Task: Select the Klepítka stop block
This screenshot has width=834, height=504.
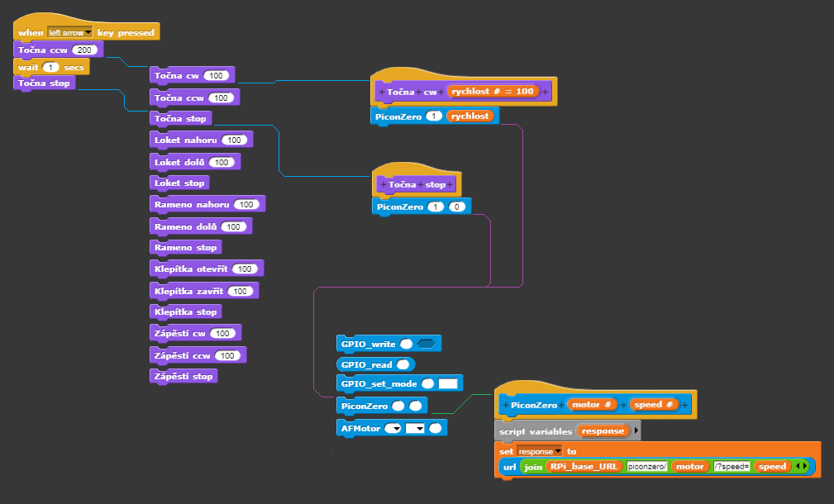Action: [186, 312]
